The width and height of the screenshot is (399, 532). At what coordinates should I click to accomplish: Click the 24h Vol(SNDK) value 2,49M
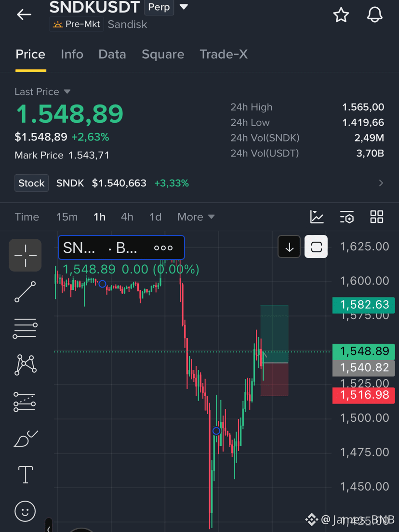pos(369,138)
